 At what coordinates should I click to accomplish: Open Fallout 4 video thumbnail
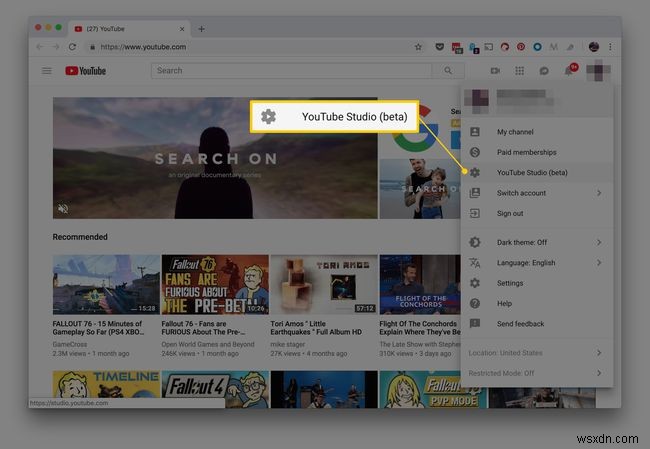pos(215,389)
